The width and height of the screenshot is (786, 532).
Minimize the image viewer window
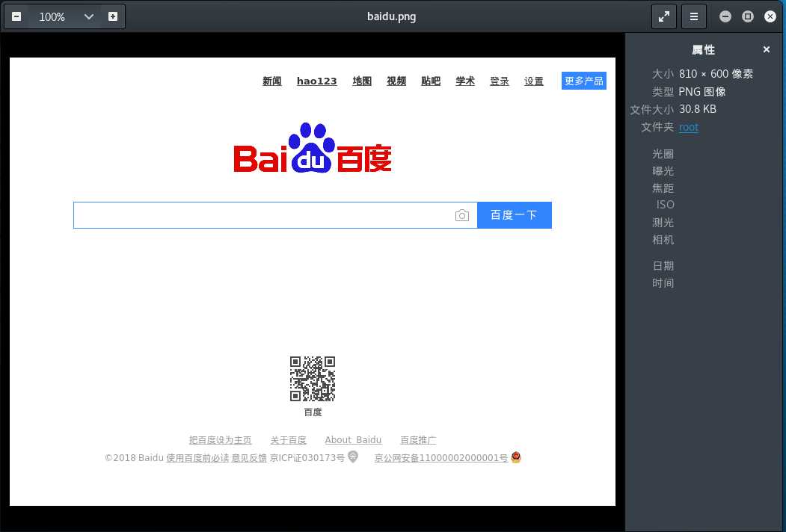pos(725,16)
